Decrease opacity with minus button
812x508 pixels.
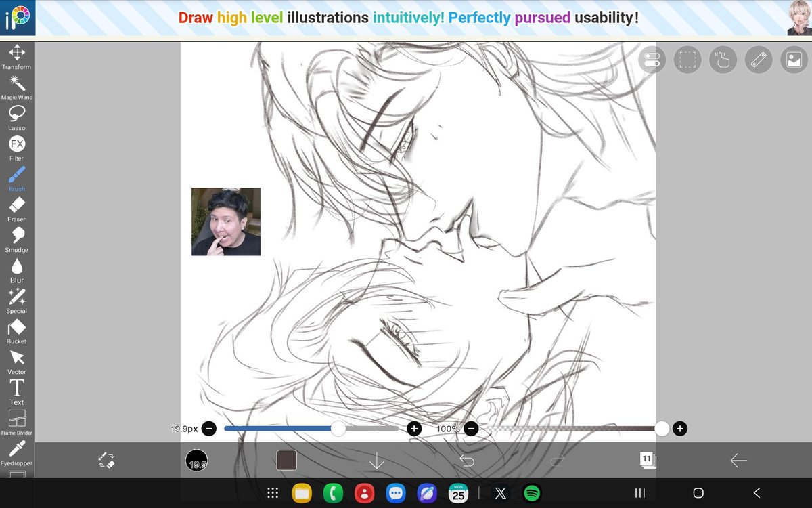[471, 428]
